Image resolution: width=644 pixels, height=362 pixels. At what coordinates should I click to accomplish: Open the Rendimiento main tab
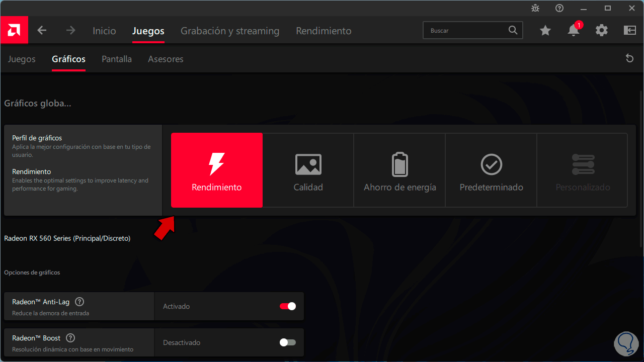324,31
